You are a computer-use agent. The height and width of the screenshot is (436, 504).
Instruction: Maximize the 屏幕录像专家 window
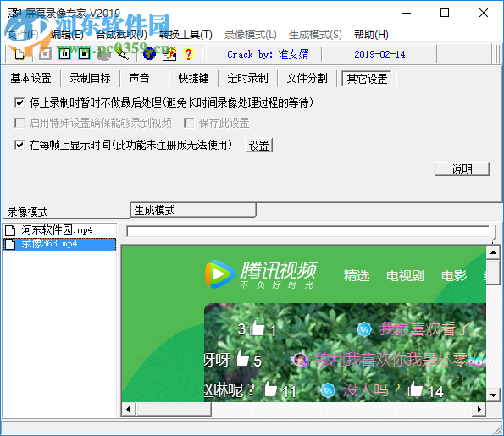tap(445, 14)
